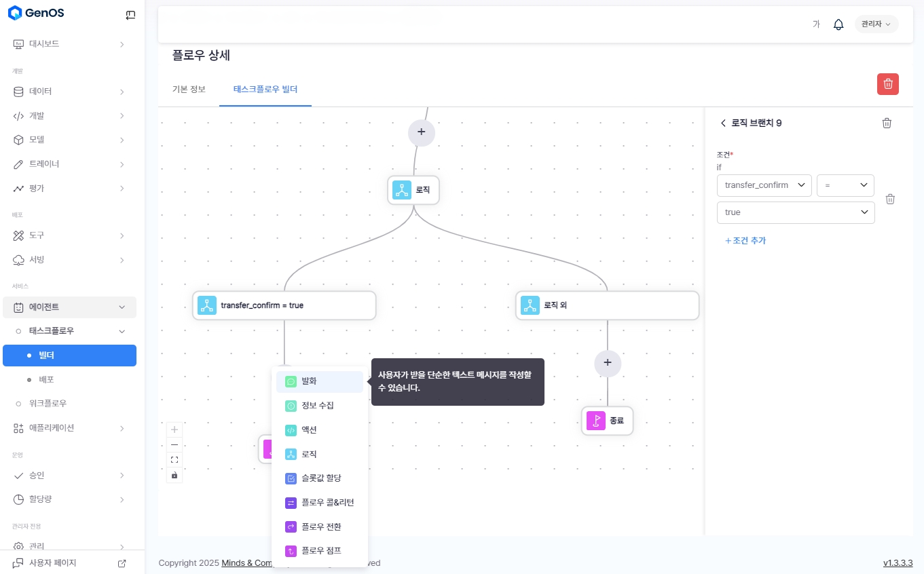This screenshot has height=574, width=924.
Task: Remove the condition row with its trash icon
Action: point(890,199)
